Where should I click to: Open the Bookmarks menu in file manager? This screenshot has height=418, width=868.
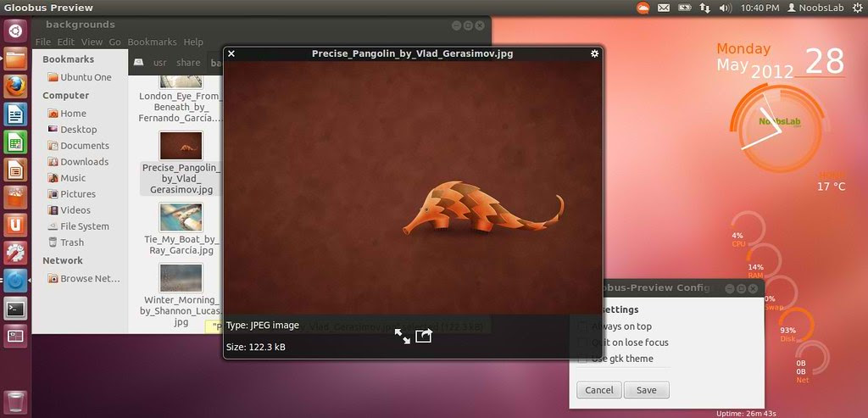coord(153,42)
